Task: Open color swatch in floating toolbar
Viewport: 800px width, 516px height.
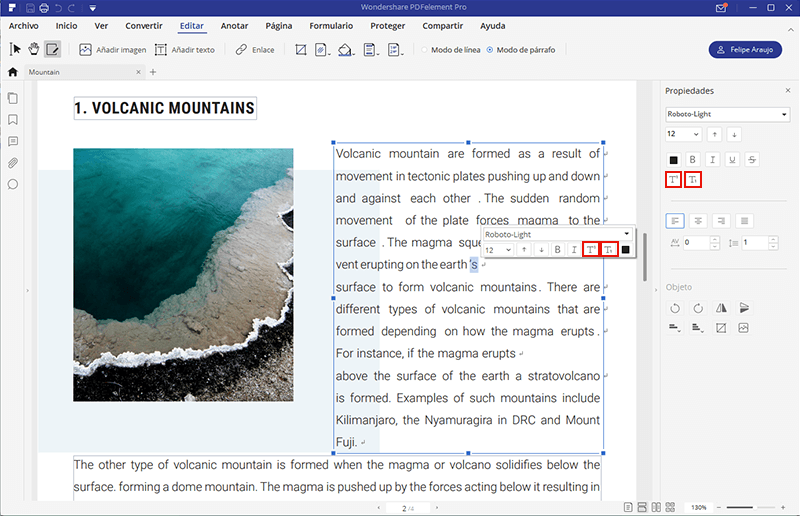Action: [626, 250]
